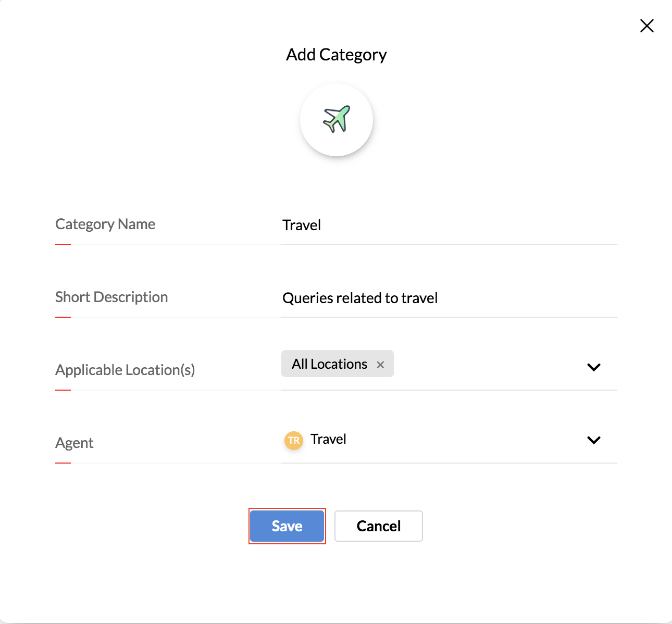Edit the Short Description text field
Image resolution: width=672 pixels, height=624 pixels.
click(449, 298)
